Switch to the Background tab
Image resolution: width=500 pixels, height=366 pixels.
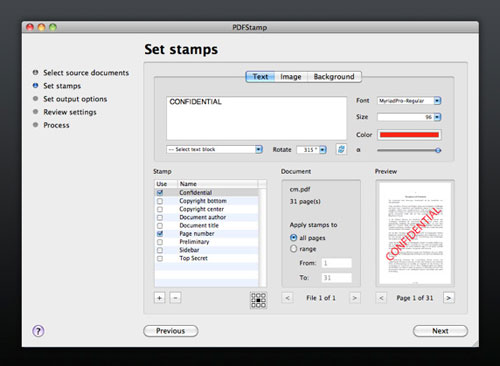pyautogui.click(x=334, y=77)
